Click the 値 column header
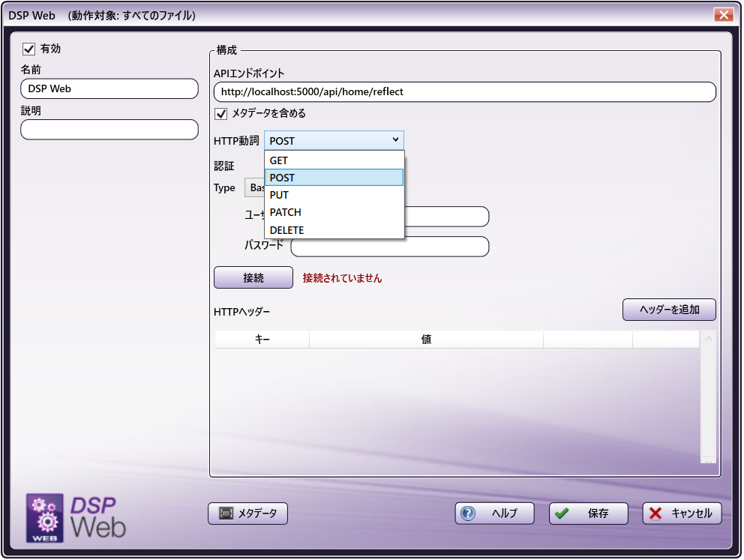Image resolution: width=744 pixels, height=560 pixels. [427, 340]
